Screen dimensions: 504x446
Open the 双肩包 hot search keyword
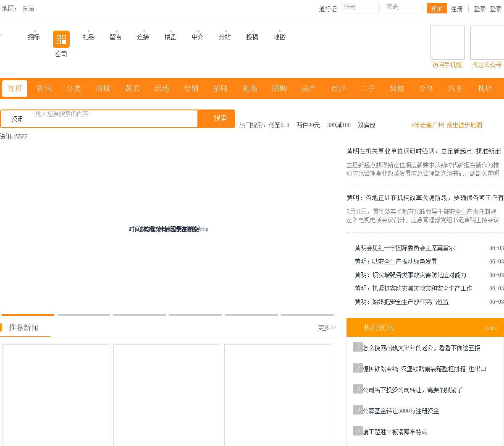(366, 125)
